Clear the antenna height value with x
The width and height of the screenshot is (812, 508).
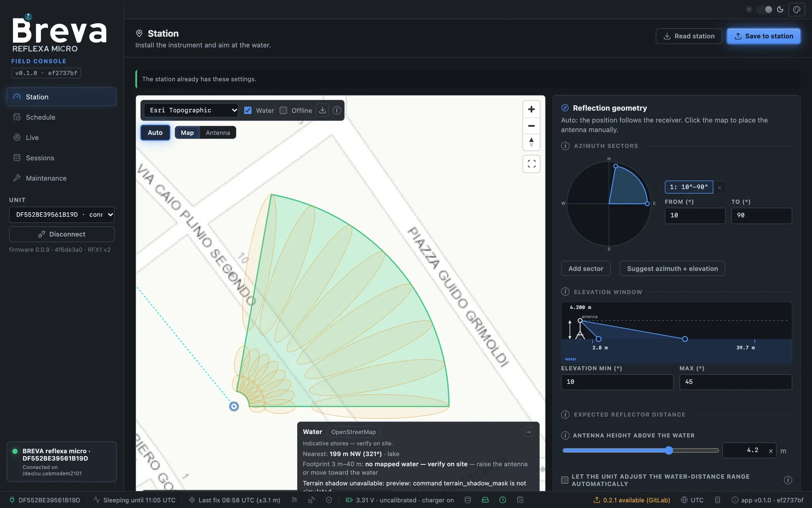tap(771, 451)
